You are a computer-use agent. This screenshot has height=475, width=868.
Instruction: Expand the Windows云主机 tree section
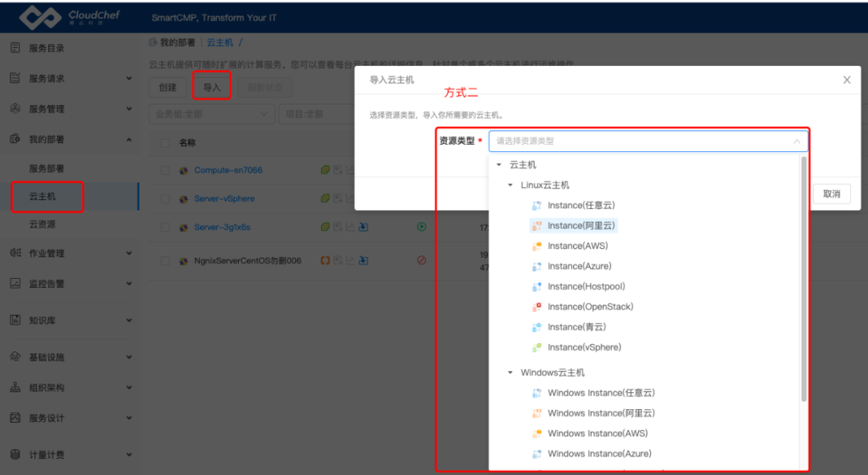510,372
